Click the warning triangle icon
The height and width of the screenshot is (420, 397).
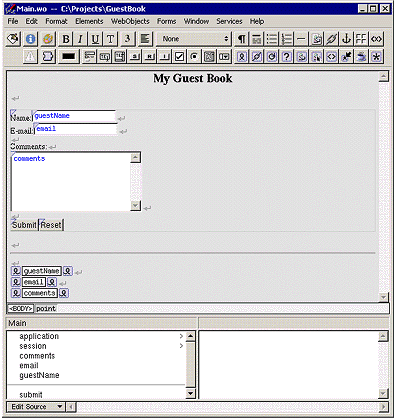[x=30, y=57]
